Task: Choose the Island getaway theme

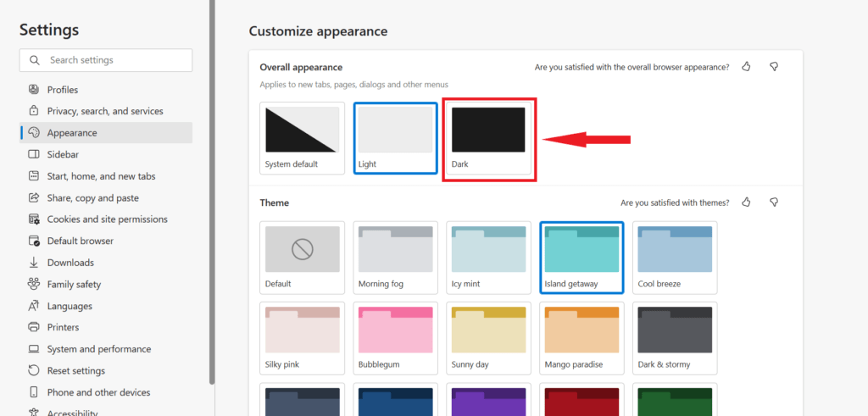Action: point(581,258)
